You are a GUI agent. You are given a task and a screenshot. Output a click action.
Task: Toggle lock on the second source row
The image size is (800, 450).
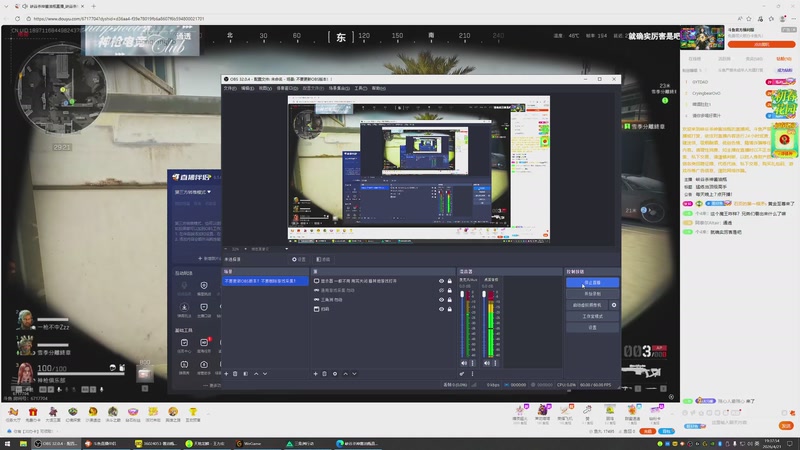point(449,290)
